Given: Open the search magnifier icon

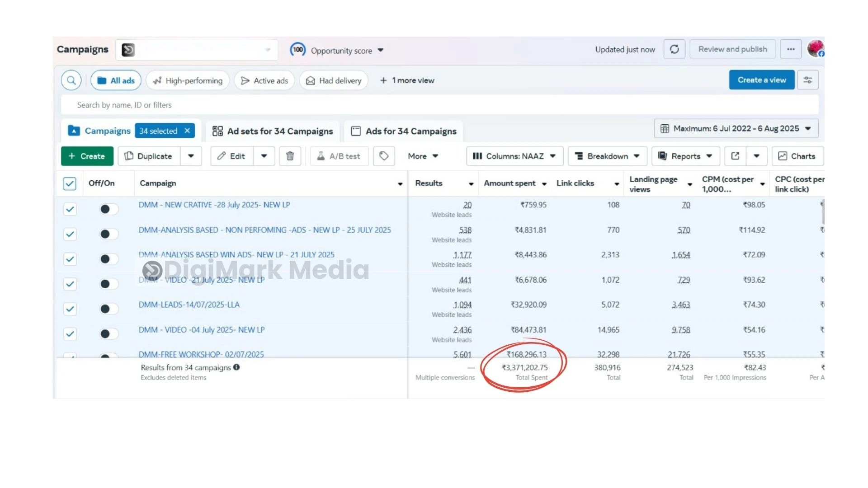Looking at the screenshot, I should (71, 80).
